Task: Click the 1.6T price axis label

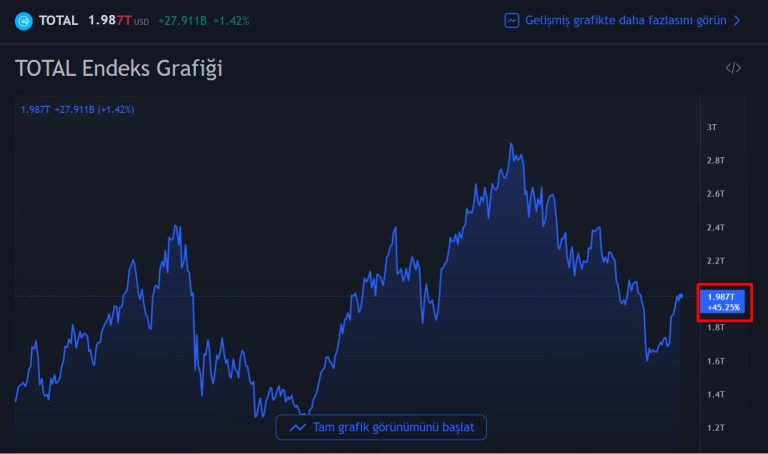Action: coord(716,361)
